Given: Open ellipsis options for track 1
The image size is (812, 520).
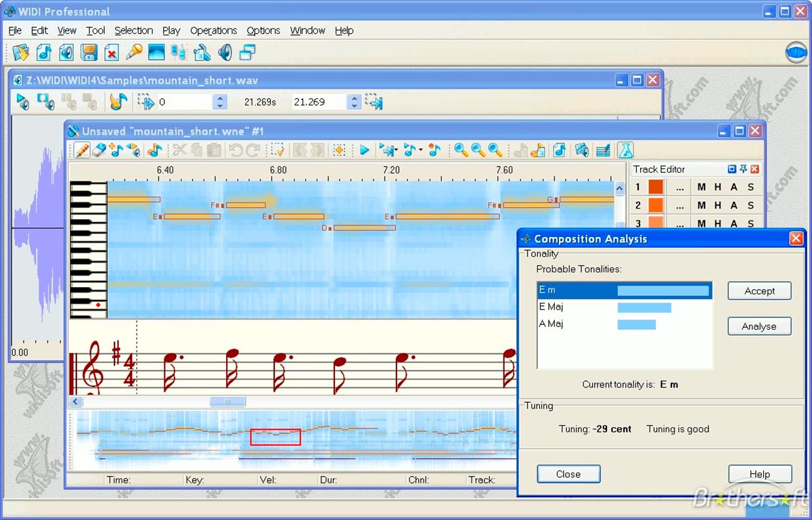Looking at the screenshot, I should (x=679, y=188).
